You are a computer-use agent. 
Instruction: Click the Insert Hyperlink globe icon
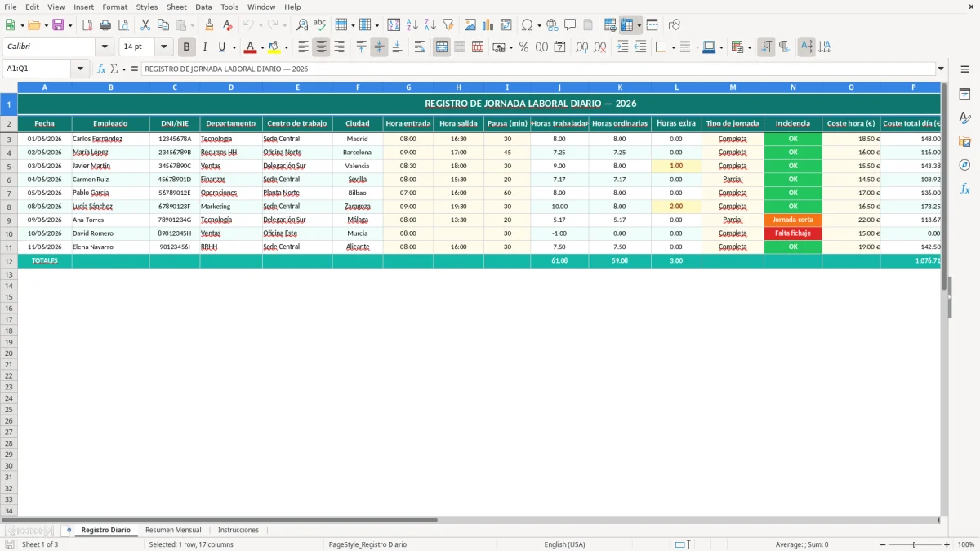[552, 25]
